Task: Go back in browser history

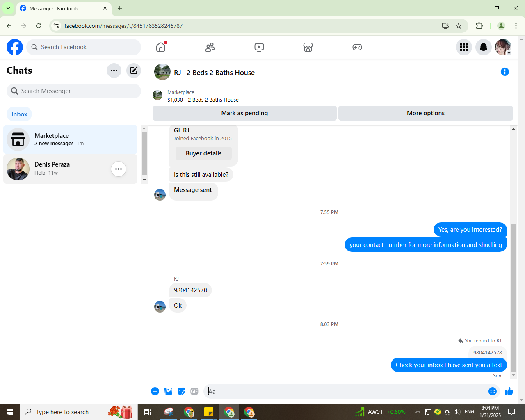Action: (x=9, y=26)
